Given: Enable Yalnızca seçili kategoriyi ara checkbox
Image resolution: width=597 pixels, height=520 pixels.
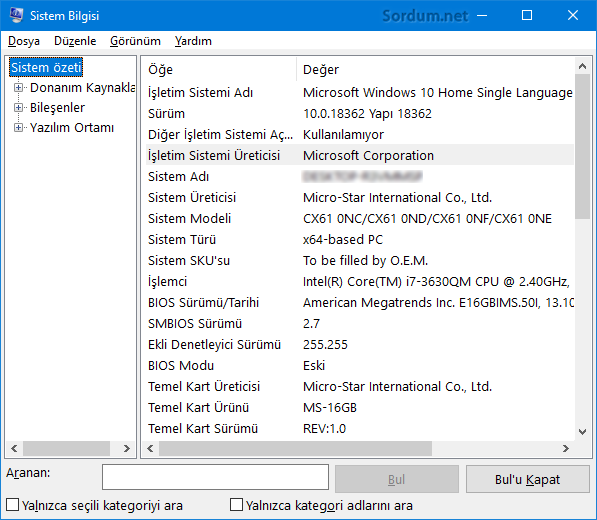Looking at the screenshot, I should tap(13, 505).
